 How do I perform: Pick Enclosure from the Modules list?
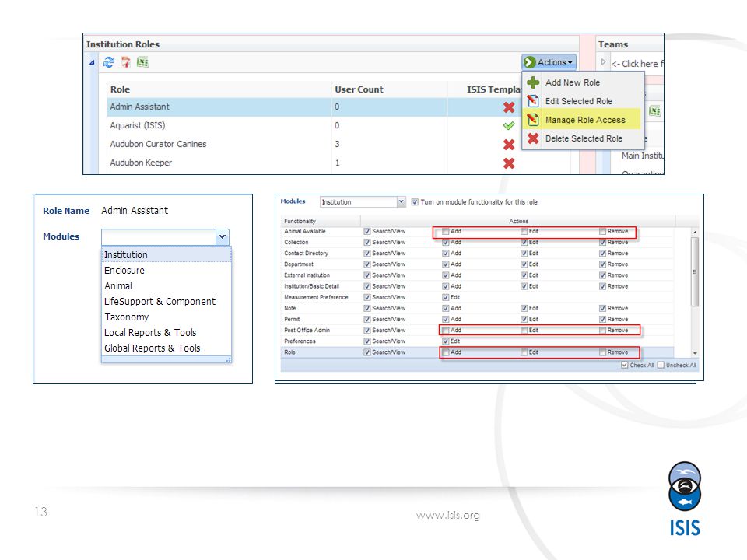167,271
